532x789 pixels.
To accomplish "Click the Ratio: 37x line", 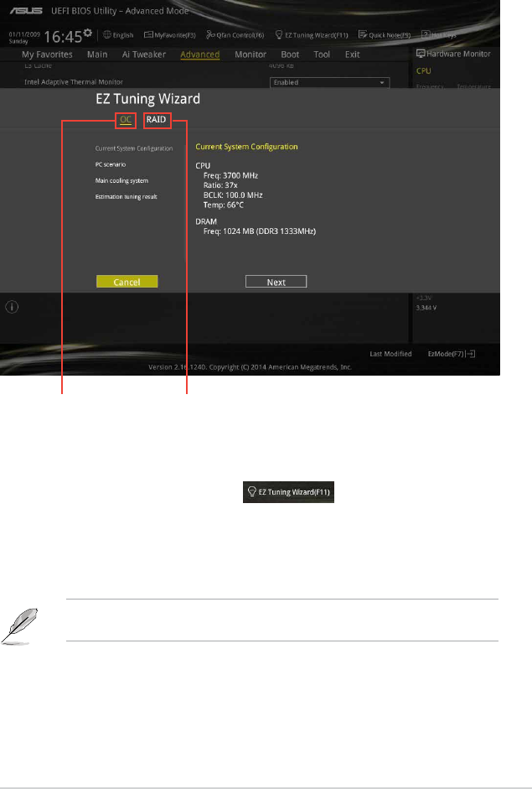I will (x=220, y=185).
